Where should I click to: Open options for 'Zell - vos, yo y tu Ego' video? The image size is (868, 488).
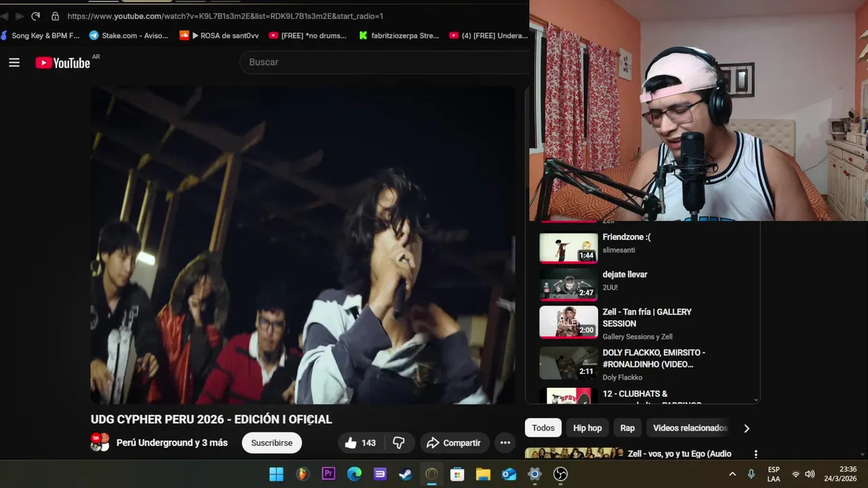point(755,454)
